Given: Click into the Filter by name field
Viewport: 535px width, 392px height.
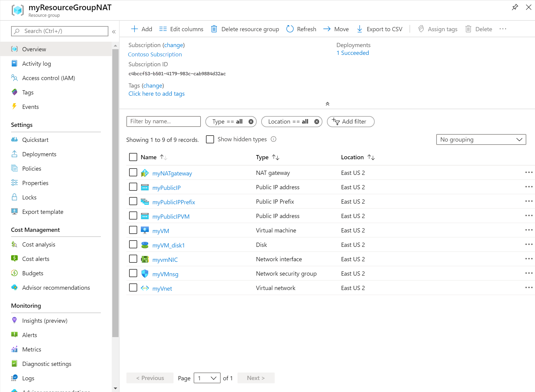Looking at the screenshot, I should [x=163, y=121].
